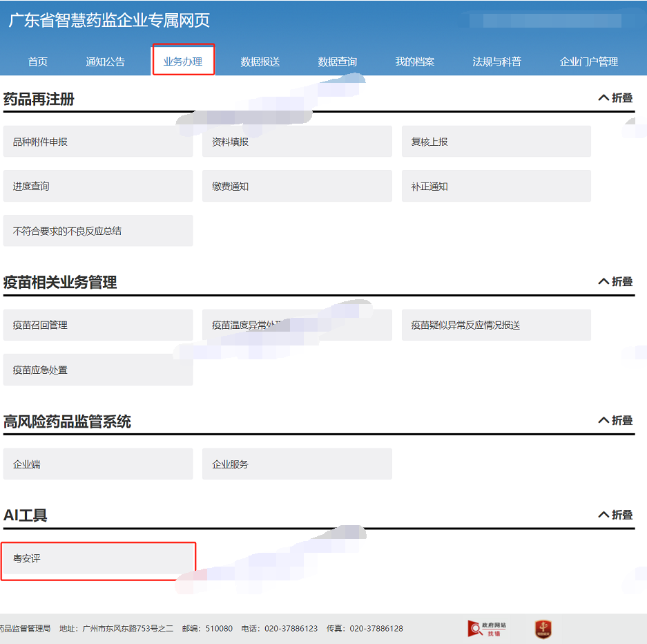Select the 业务办理 tab

[183, 61]
